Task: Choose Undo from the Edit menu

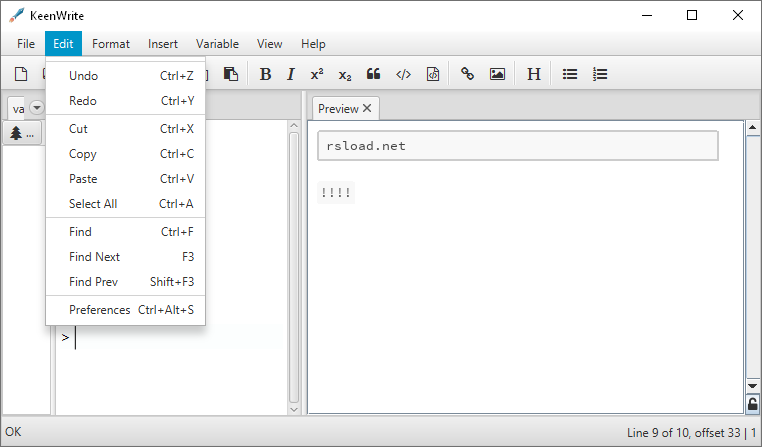Action: point(125,76)
